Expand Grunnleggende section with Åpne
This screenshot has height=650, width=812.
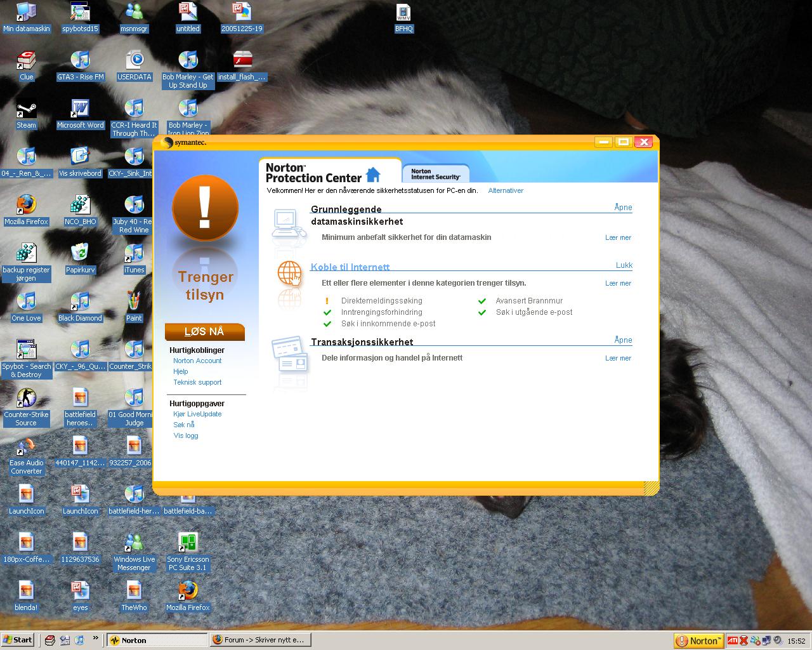(623, 207)
